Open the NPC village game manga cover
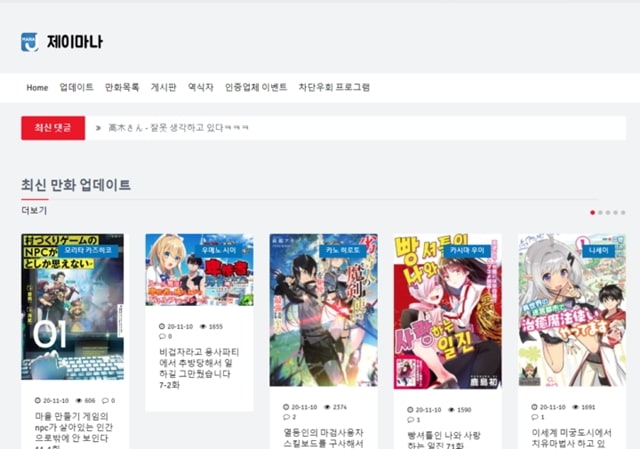 pyautogui.click(x=72, y=307)
